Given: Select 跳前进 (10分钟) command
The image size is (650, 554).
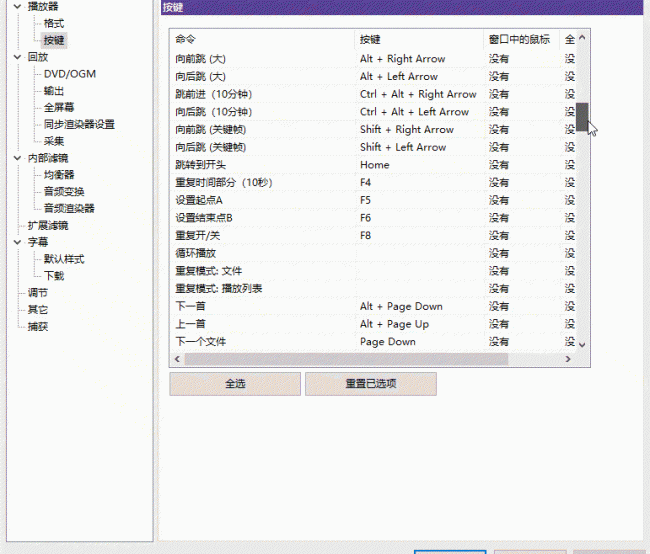Looking at the screenshot, I should (x=373, y=94).
